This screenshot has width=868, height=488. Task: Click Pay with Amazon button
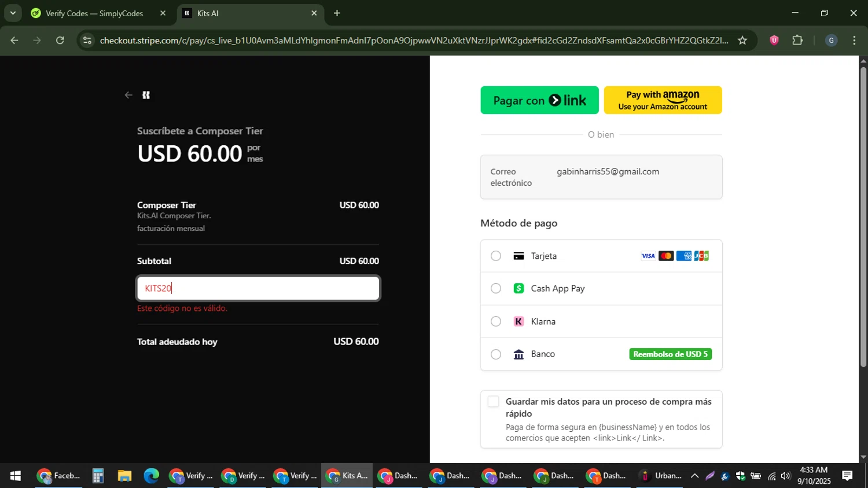[x=663, y=100]
